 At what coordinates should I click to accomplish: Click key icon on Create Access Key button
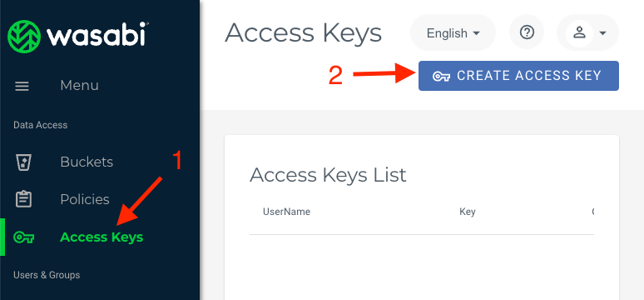tap(441, 76)
